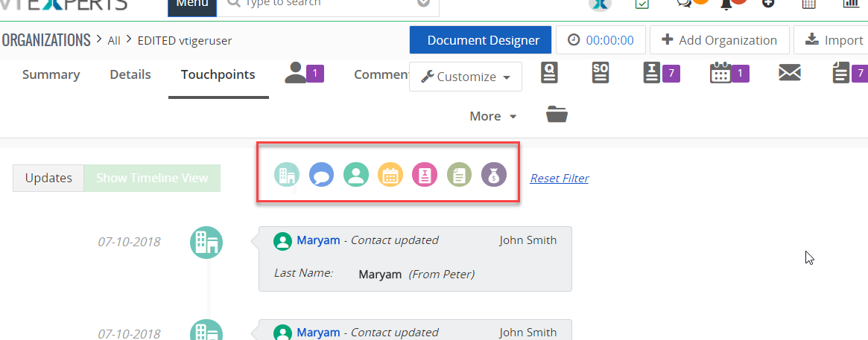868x340 pixels.
Task: Open the folder icon next to More
Action: click(557, 115)
